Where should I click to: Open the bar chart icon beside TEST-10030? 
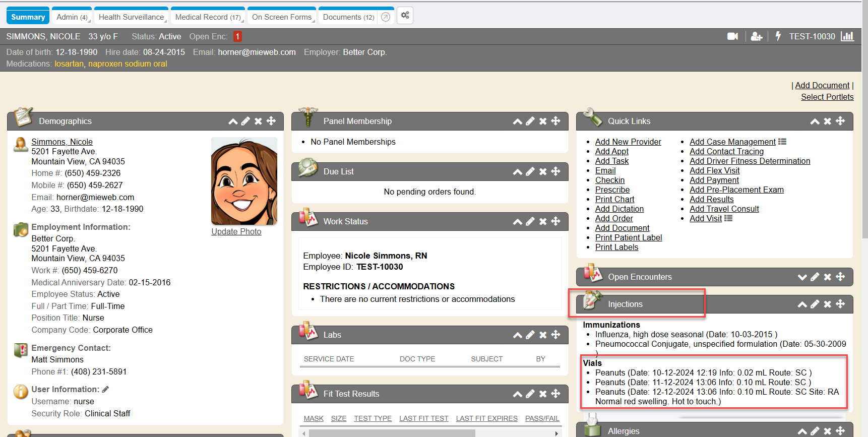(x=847, y=36)
